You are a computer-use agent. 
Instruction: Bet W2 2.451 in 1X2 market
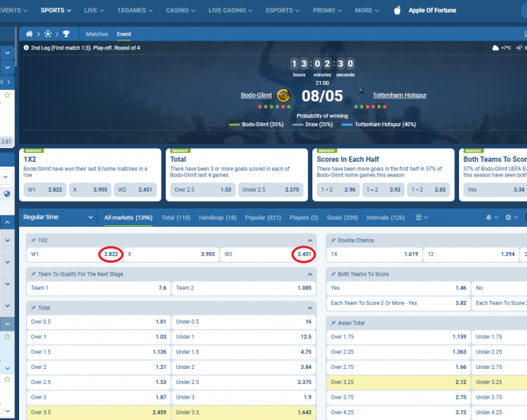click(x=268, y=254)
